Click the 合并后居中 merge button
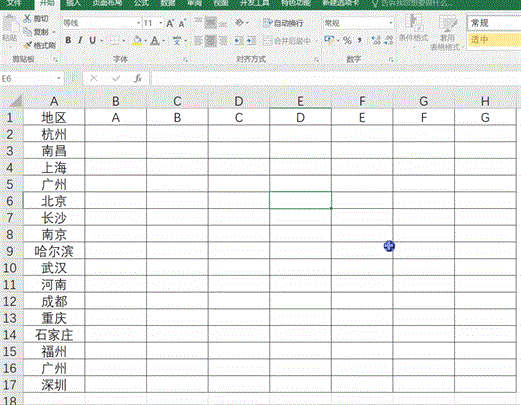The image size is (521, 405). 287,41
